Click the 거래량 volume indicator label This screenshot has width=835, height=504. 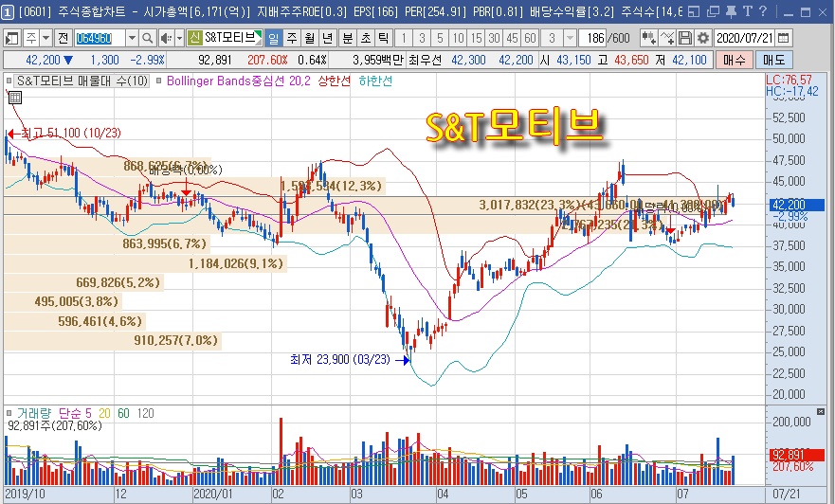[x=34, y=413]
